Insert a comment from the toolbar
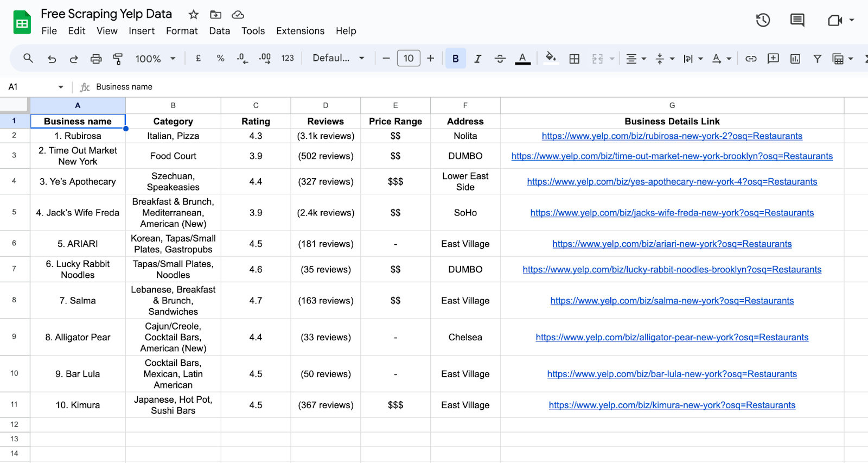This screenshot has width=868, height=463. tap(773, 59)
